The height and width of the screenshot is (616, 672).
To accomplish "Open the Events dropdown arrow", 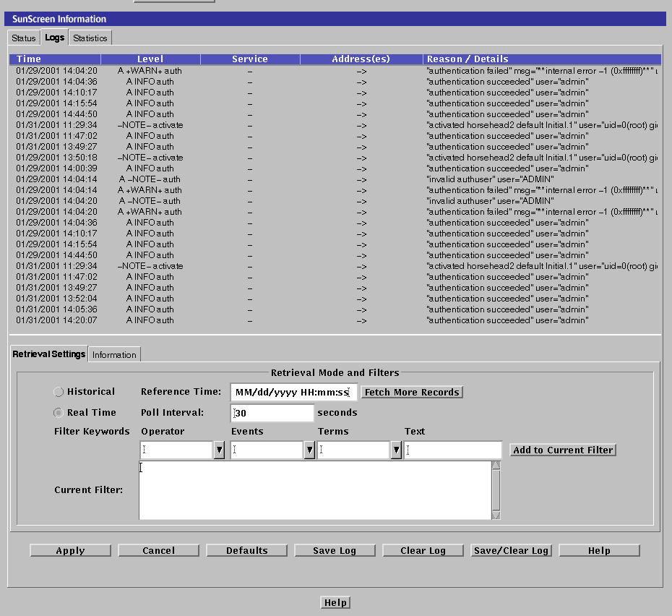I will (x=309, y=450).
